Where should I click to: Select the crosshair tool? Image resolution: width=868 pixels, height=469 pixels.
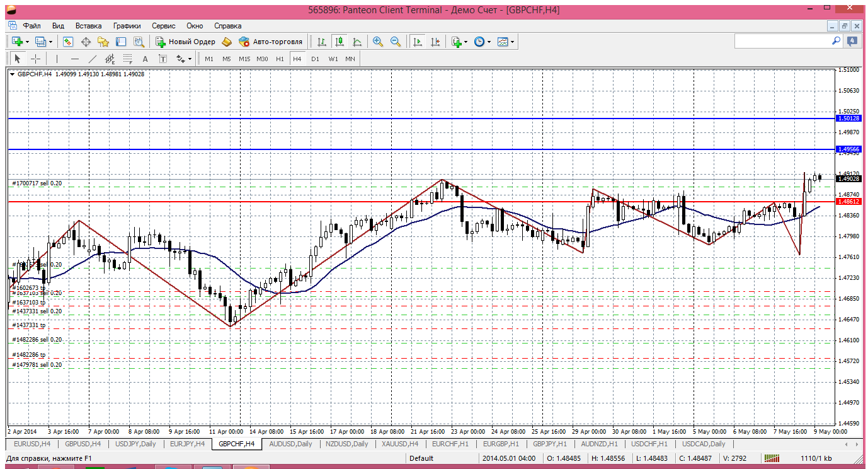(x=36, y=59)
